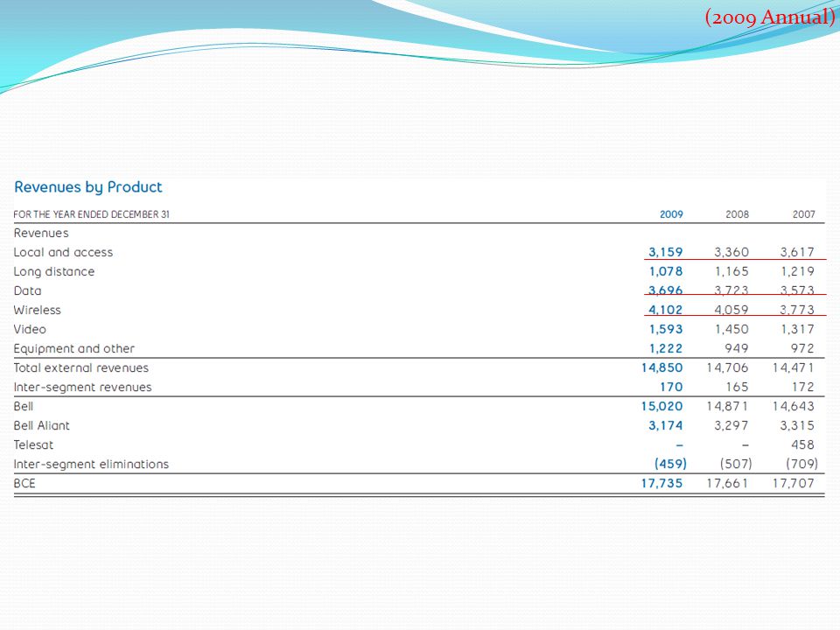Click Inter-segment revenues 2009 value 170
Image resolution: width=840 pixels, height=630 pixels.
point(671,388)
